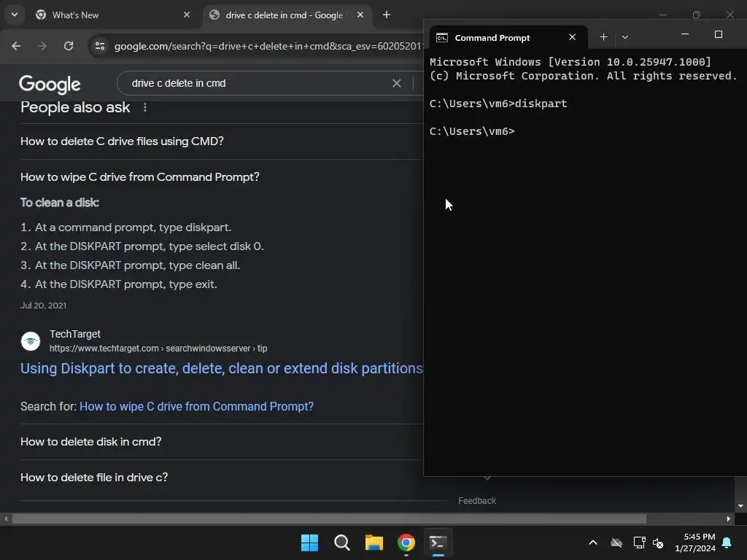
Task: Close the drive c delete in cmd tab
Action: (360, 15)
